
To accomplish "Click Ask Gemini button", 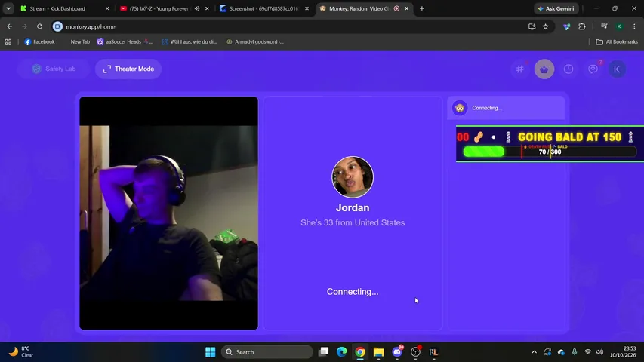I will [x=556, y=8].
